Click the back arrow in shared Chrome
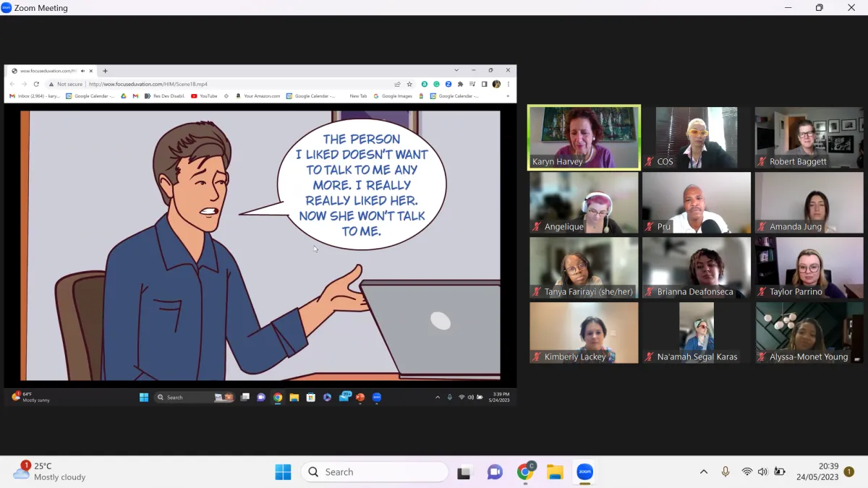868x488 pixels. pyautogui.click(x=12, y=84)
